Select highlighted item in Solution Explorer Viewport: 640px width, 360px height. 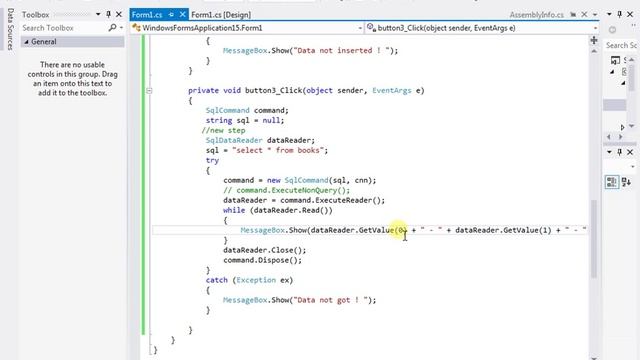pyautogui.click(x=615, y=105)
